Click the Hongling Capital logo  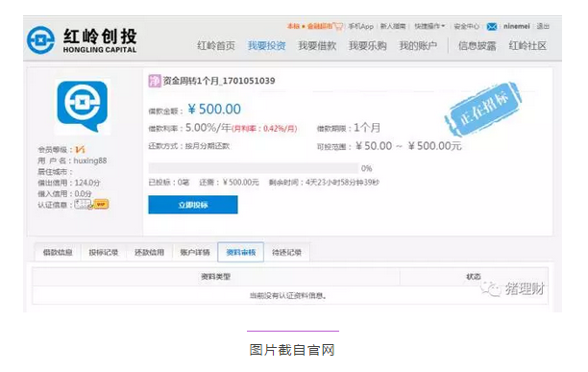[82, 40]
